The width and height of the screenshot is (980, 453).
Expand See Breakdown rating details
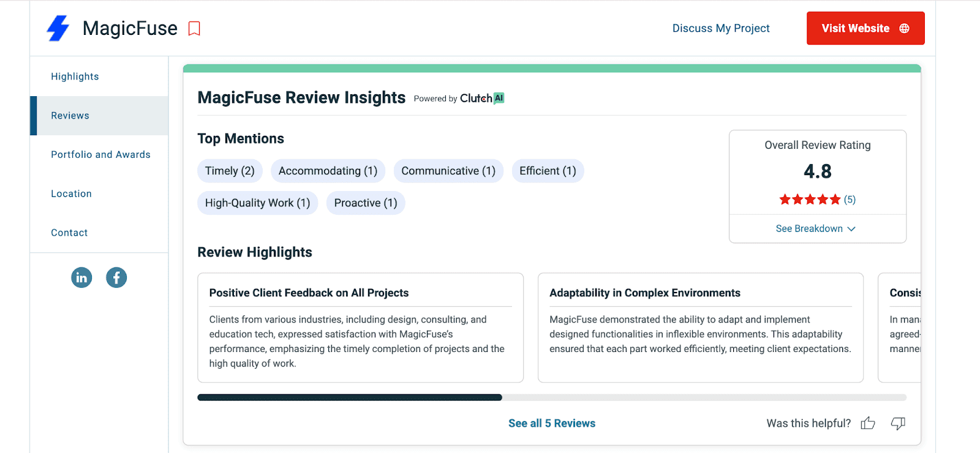(x=816, y=229)
